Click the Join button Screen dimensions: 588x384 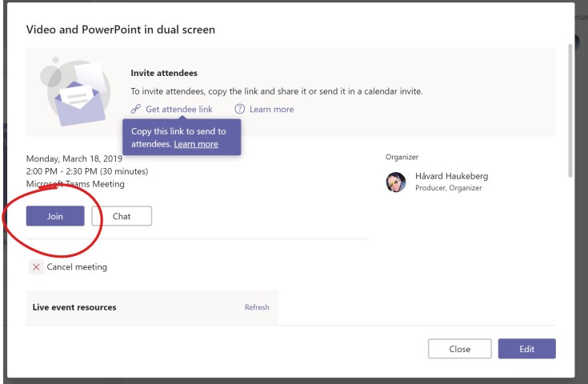coord(55,216)
